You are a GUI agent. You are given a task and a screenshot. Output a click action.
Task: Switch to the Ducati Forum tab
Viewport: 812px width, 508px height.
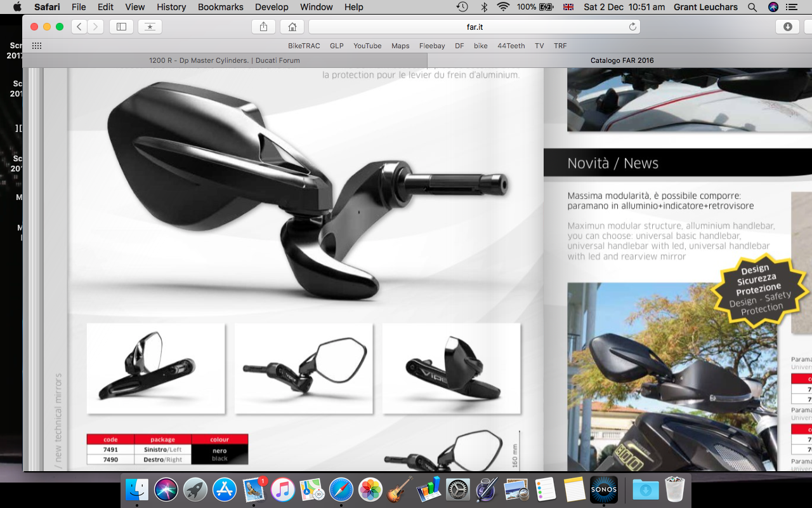pos(225,60)
